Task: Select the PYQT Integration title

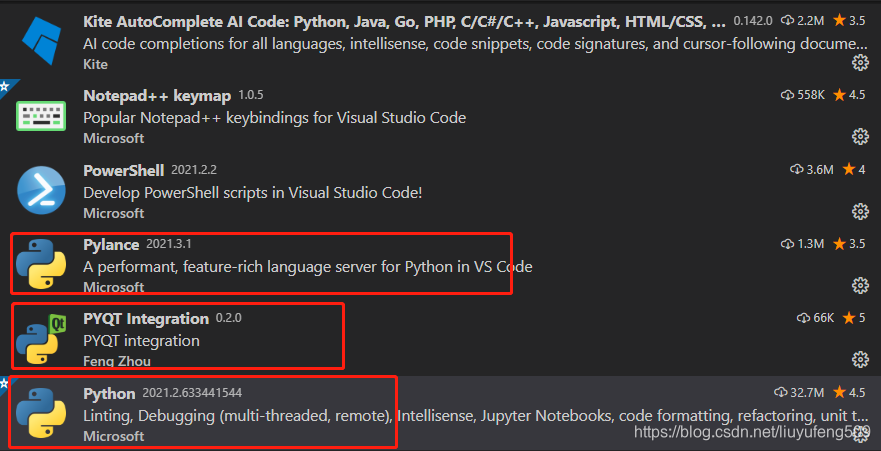Action: [x=146, y=319]
